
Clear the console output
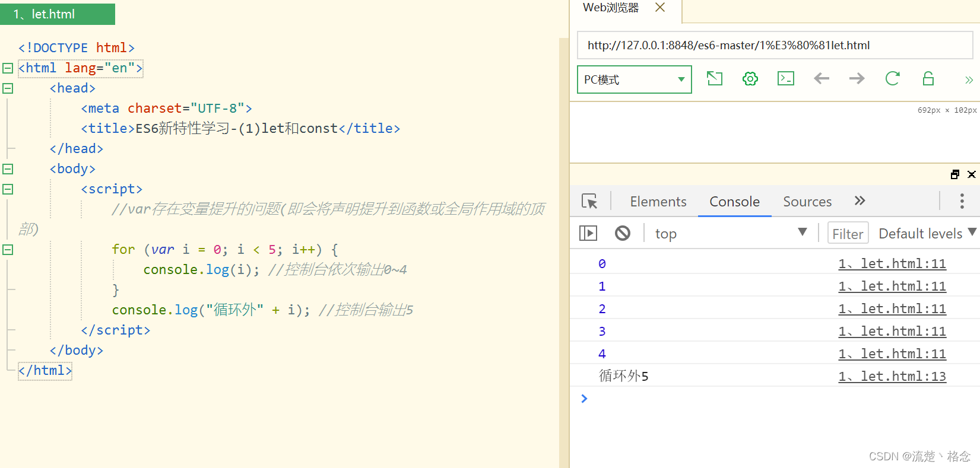pyautogui.click(x=623, y=233)
